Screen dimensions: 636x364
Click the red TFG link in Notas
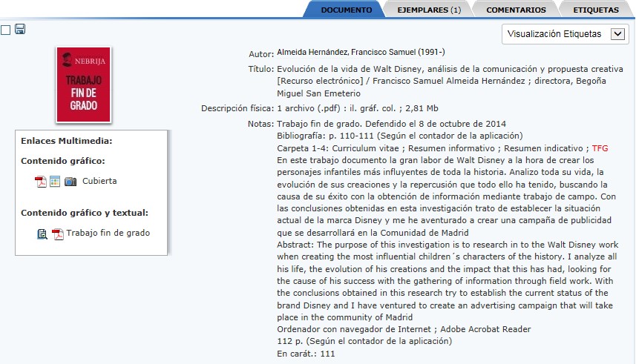point(600,148)
